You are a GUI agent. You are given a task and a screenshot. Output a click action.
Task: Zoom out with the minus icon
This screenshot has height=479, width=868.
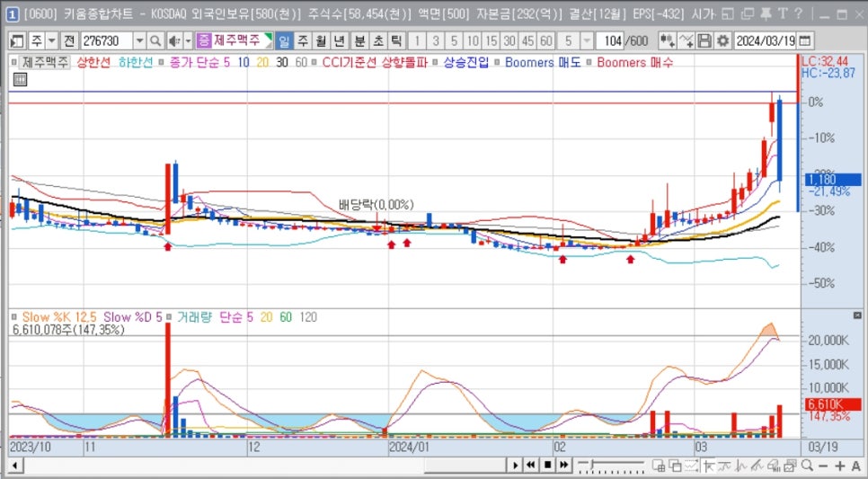(823, 466)
